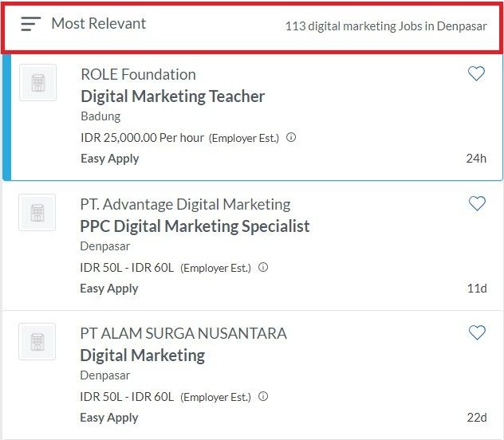Click Employer Est. on PT ALAM SURGA listing
This screenshot has width=504, height=440.
(215, 397)
